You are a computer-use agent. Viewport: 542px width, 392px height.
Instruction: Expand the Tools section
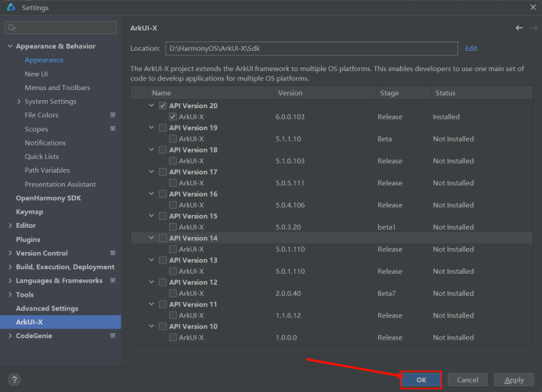10,295
